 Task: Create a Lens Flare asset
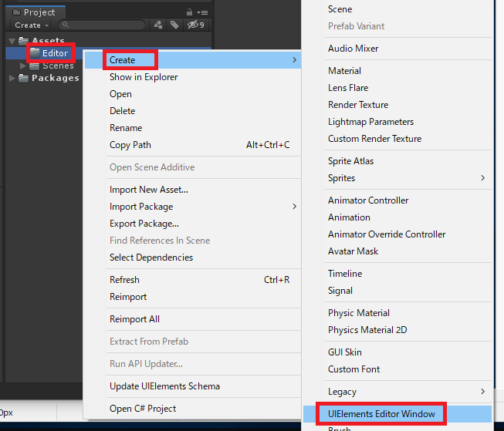[397, 88]
